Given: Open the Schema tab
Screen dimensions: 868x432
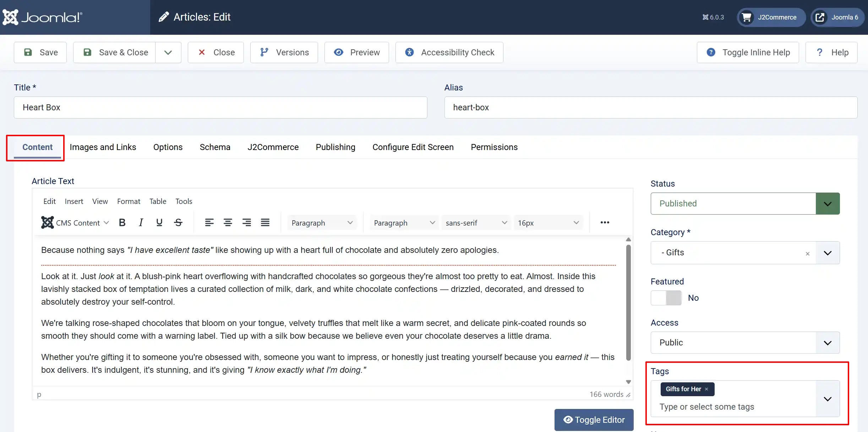Looking at the screenshot, I should coord(215,147).
